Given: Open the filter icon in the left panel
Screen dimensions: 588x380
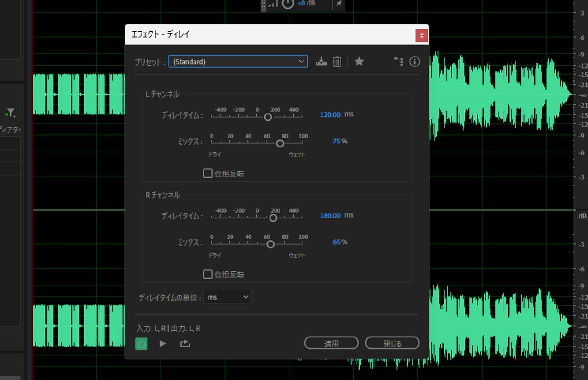Looking at the screenshot, I should click(10, 113).
